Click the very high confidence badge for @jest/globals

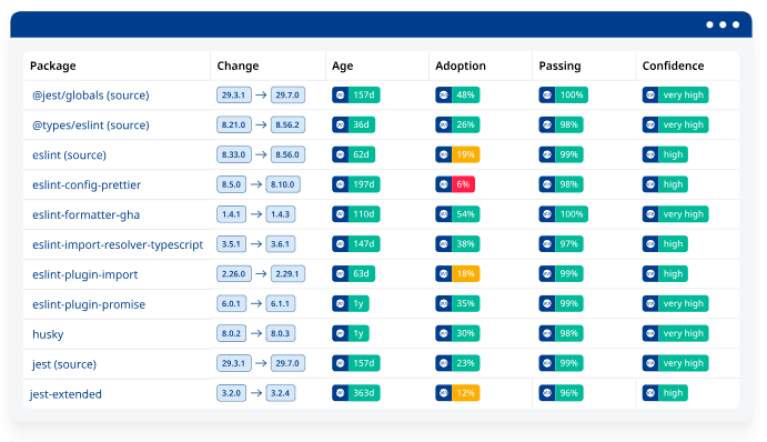point(676,95)
